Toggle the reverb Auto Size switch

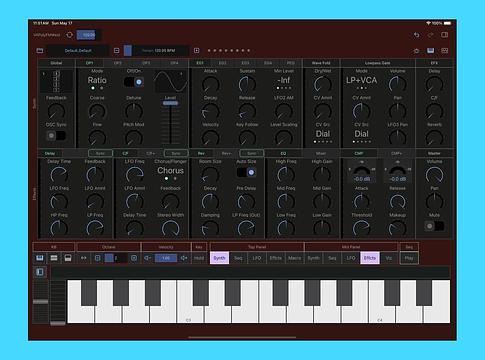pos(246,172)
